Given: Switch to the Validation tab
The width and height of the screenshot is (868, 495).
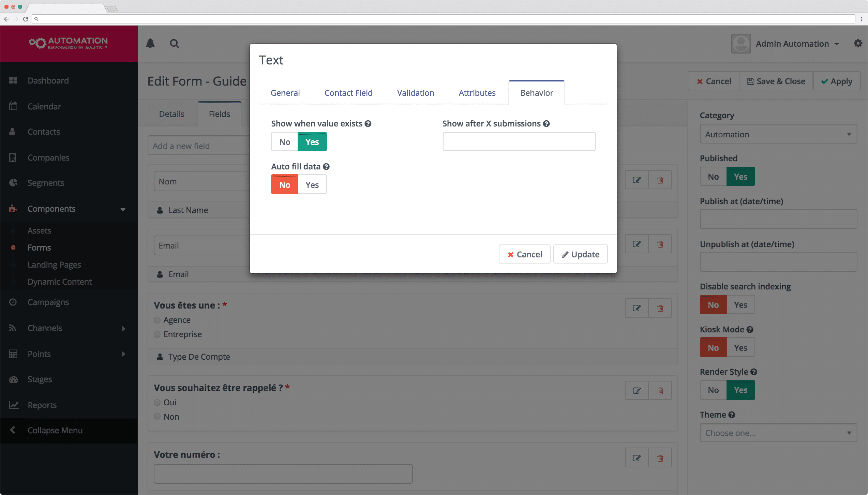Looking at the screenshot, I should [x=415, y=93].
